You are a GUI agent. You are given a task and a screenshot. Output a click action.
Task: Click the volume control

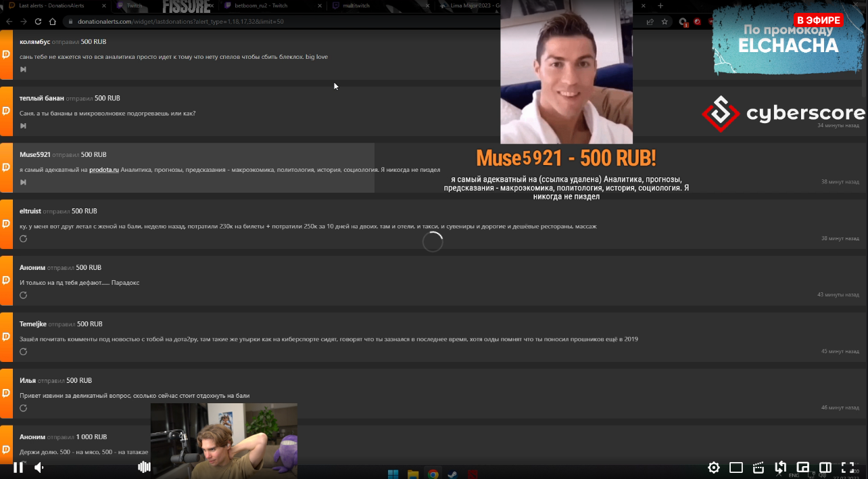[x=39, y=467]
